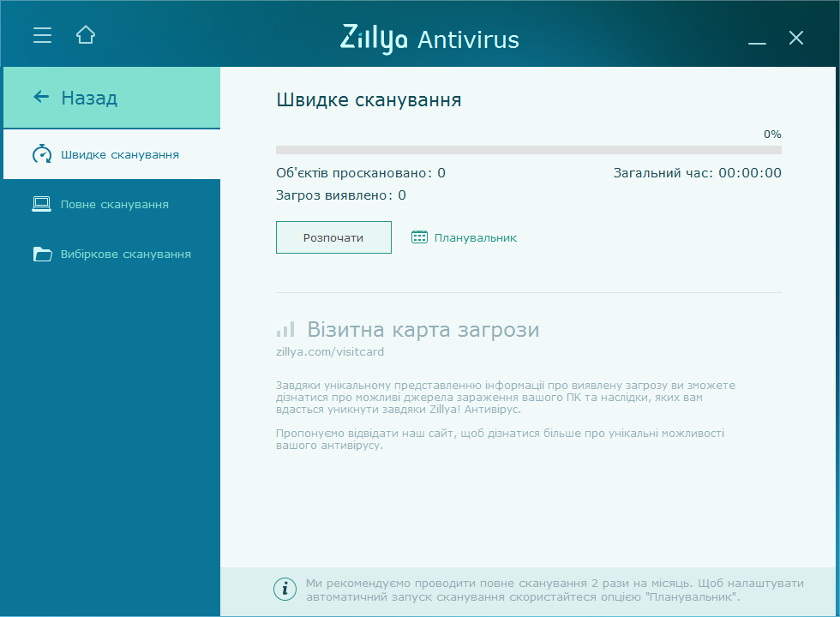Image resolution: width=840 pixels, height=617 pixels.
Task: Click the info icon in the bottom panel
Action: tap(285, 589)
